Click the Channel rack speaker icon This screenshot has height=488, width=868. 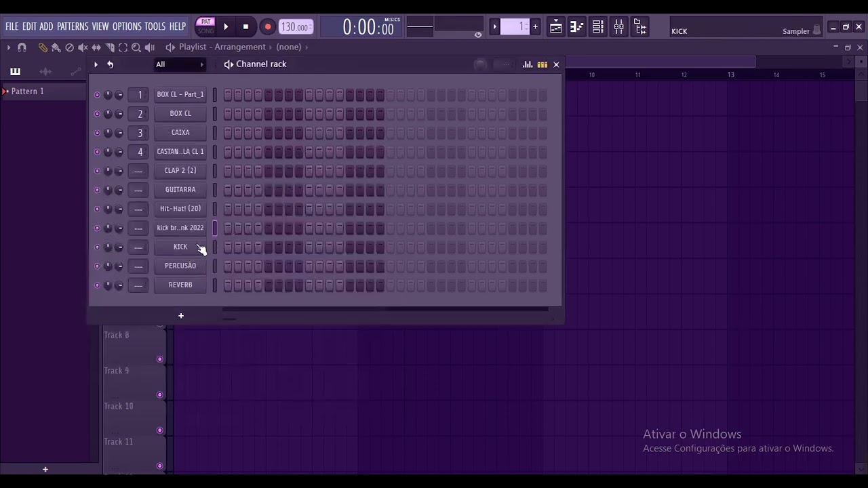[x=229, y=64]
